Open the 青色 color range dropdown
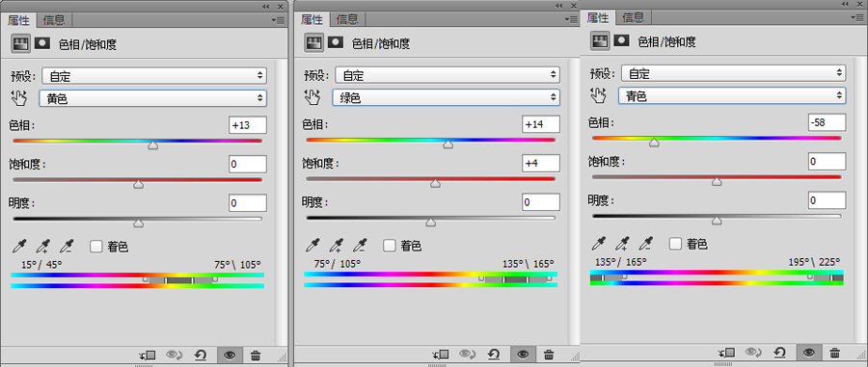This screenshot has width=868, height=367. point(732,95)
